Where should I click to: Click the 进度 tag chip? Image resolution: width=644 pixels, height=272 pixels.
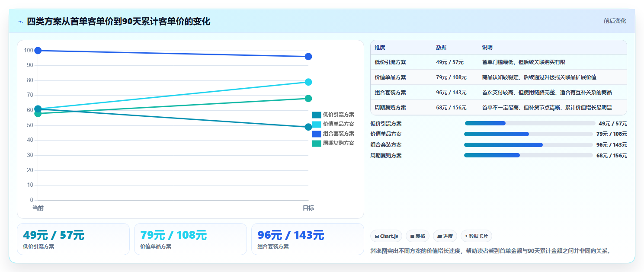pyautogui.click(x=445, y=236)
